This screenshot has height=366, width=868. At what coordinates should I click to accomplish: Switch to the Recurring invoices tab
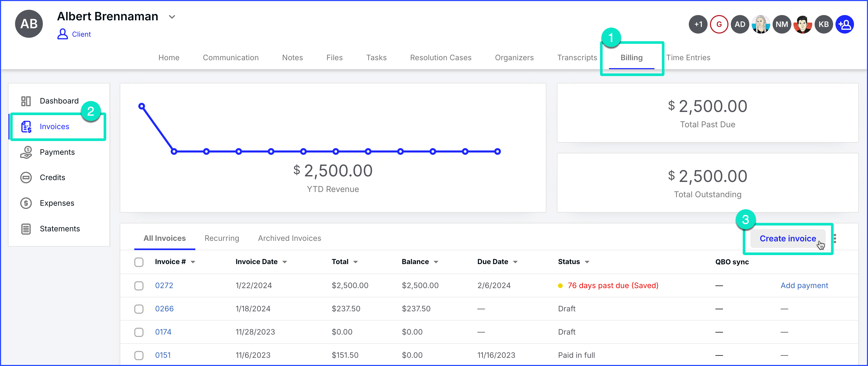click(222, 238)
